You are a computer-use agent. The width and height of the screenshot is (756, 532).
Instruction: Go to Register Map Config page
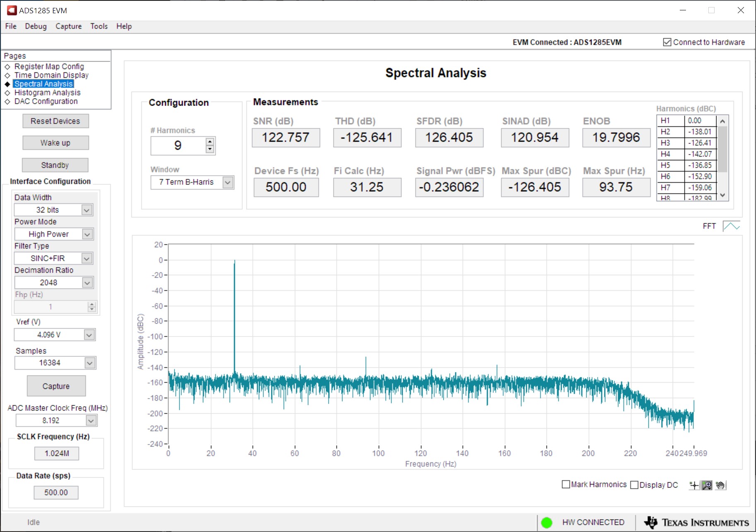coord(49,66)
